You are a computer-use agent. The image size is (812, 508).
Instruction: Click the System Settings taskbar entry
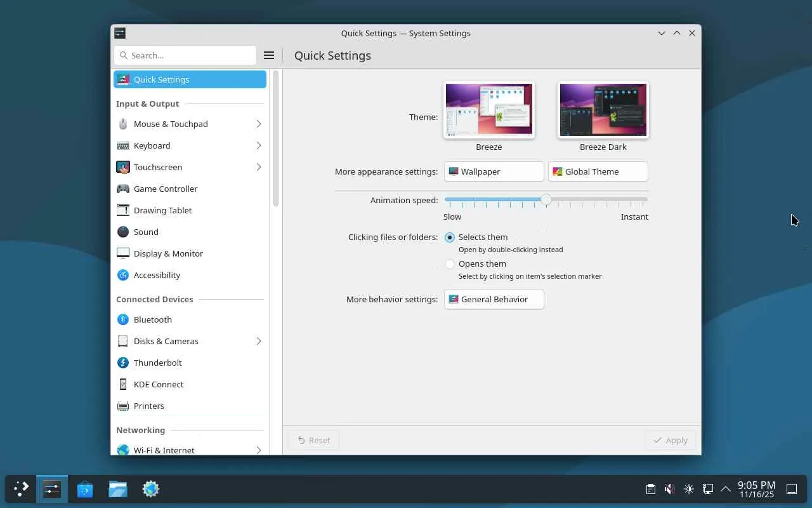click(x=52, y=489)
